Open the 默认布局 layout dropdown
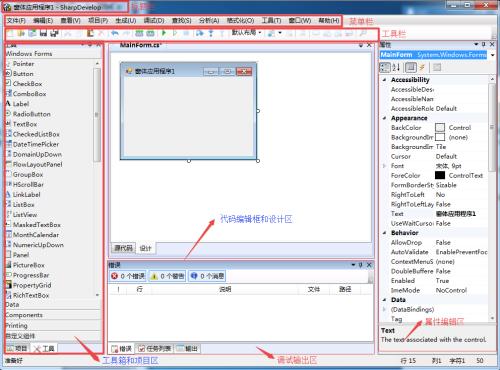The image size is (500, 370). 247,33
